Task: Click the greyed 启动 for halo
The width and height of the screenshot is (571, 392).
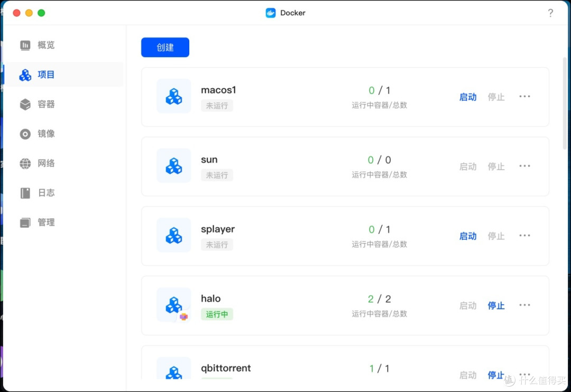Action: tap(467, 306)
